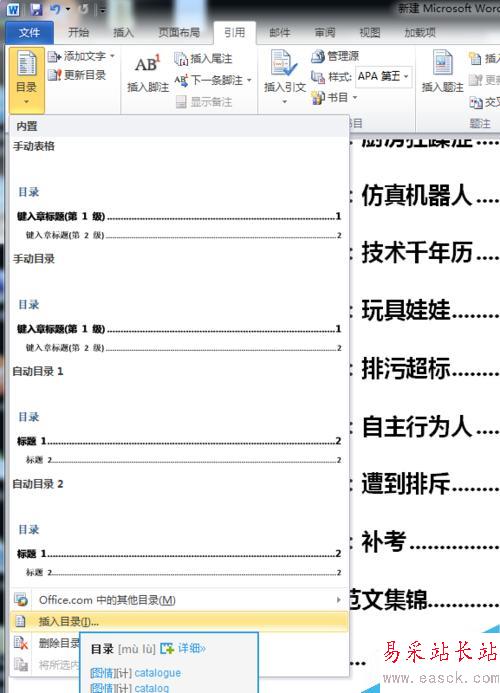This screenshot has width=500, height=693.
Task: Switch to the 开始 ribbon tab
Action: coord(78,32)
